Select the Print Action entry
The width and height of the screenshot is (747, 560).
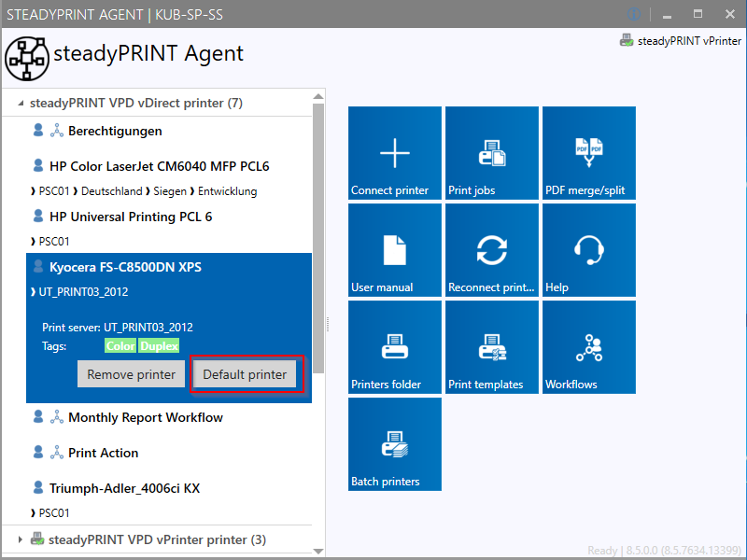point(103,453)
